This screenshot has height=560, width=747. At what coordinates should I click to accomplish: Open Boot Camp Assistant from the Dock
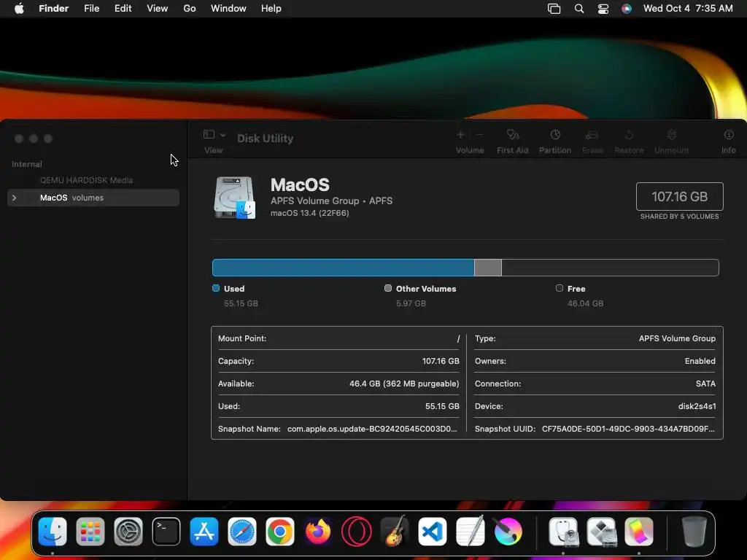coord(601,532)
